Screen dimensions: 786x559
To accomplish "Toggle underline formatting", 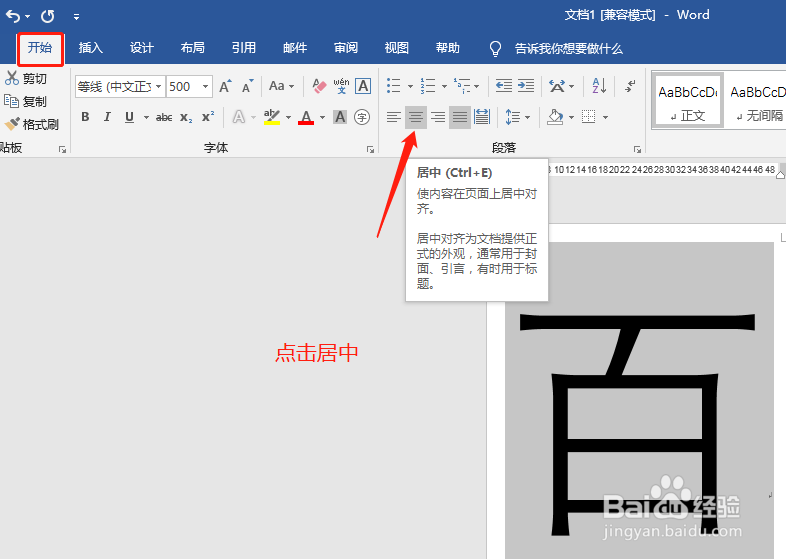I will (x=129, y=117).
